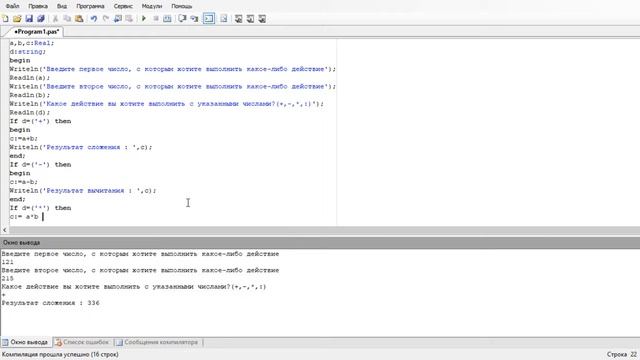Click the line "If d=('+') then"

coord(40,121)
